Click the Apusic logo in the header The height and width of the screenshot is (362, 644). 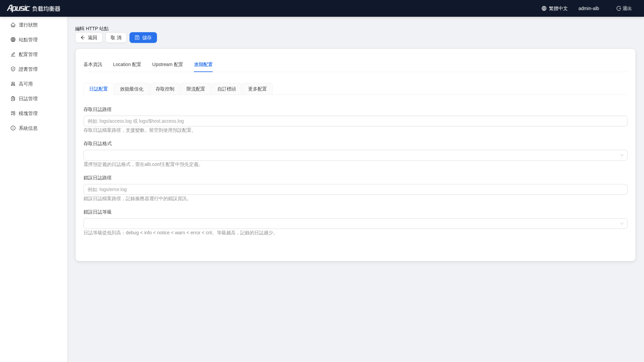click(x=34, y=8)
